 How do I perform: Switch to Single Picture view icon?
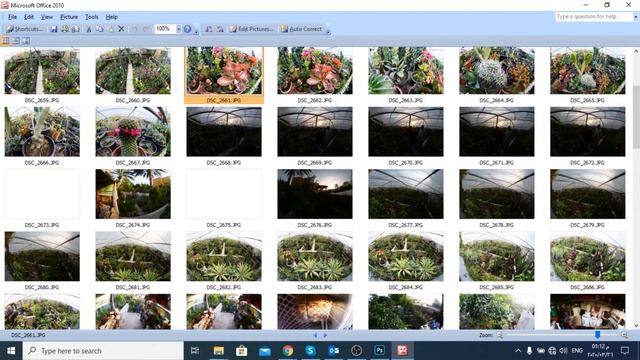tap(26, 40)
